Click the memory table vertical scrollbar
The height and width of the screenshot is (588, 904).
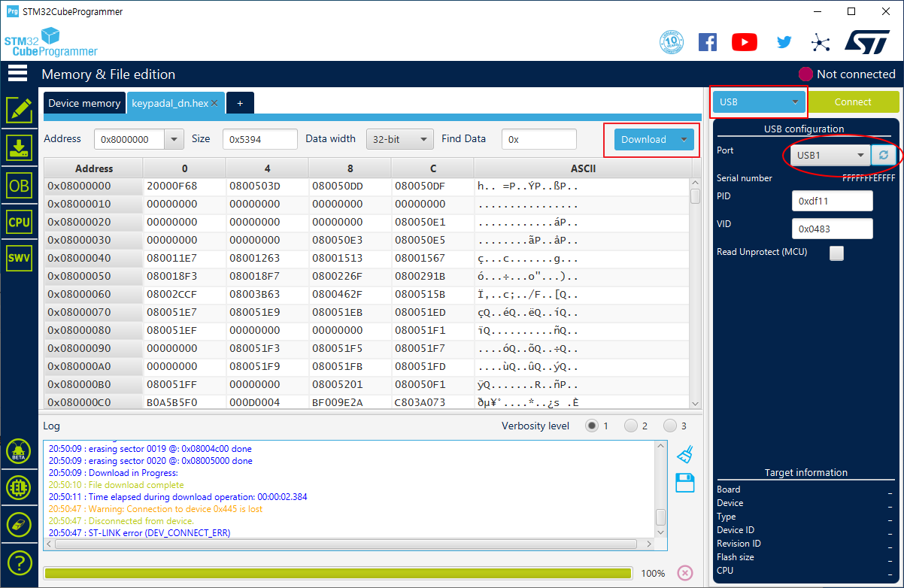click(695, 293)
